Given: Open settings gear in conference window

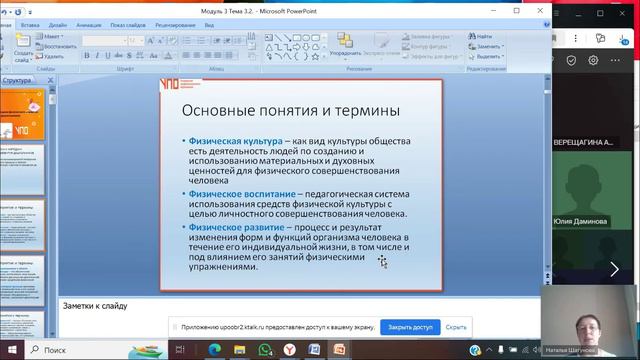Looking at the screenshot, I should (593, 60).
